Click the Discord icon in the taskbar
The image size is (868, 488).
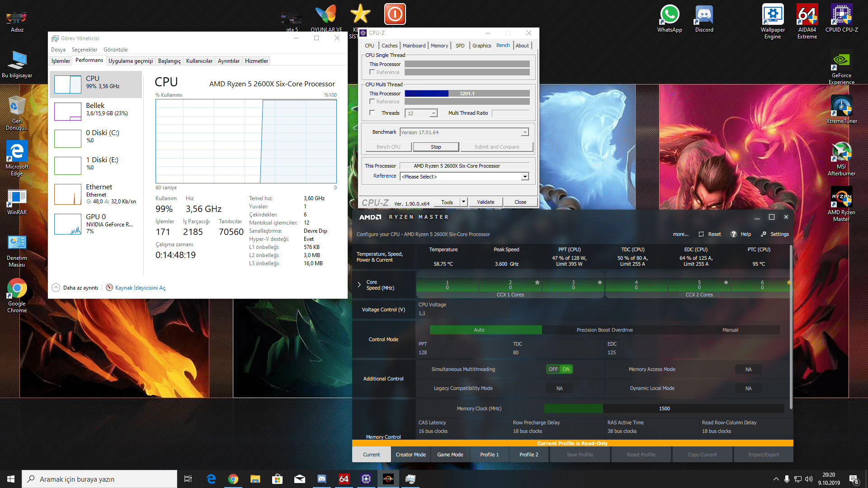pyautogui.click(x=322, y=479)
